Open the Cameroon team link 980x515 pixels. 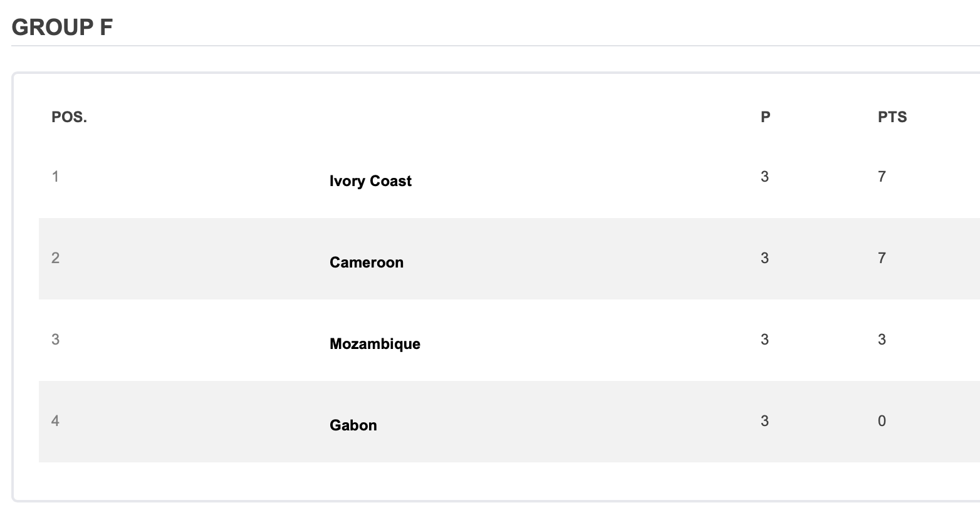[367, 263]
